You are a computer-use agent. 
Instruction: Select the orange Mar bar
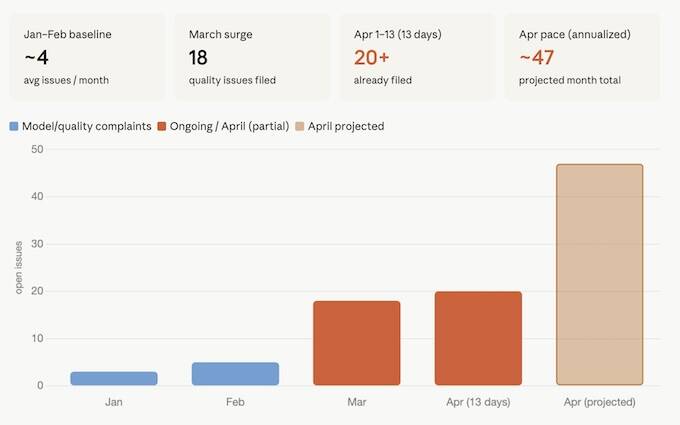(x=357, y=343)
